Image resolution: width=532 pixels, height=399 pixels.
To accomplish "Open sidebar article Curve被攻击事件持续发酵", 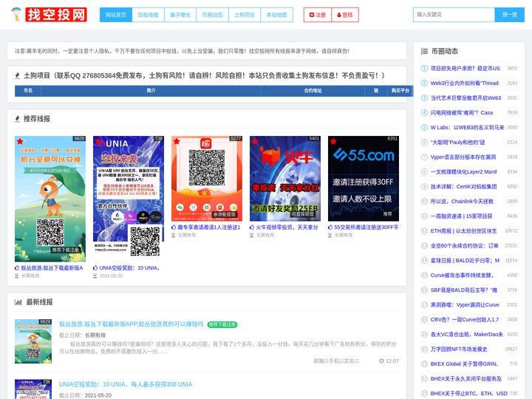I will point(462,275).
